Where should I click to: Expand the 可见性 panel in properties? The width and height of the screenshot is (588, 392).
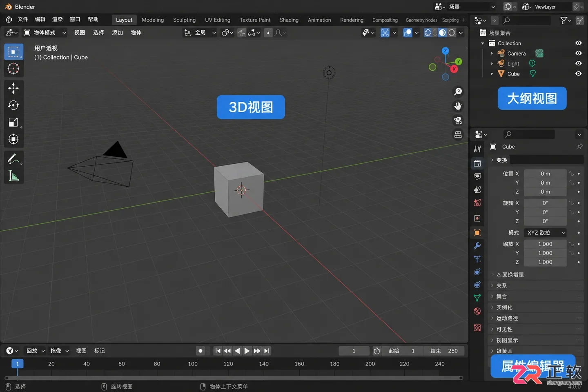536,329
